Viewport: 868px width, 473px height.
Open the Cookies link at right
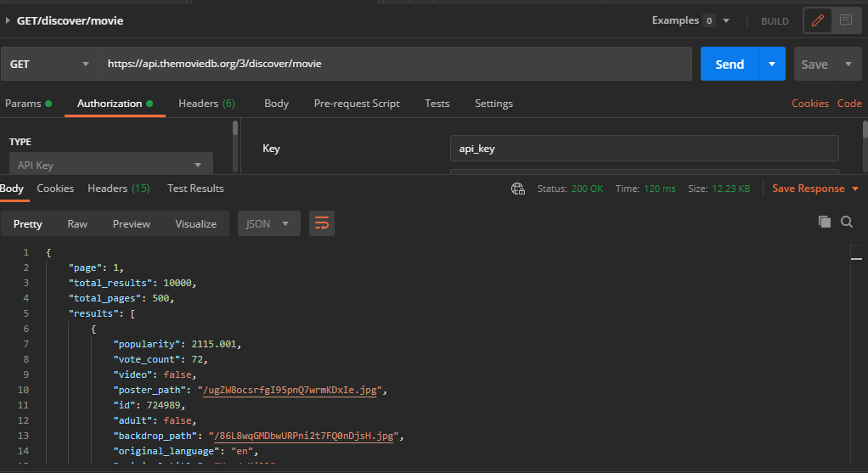click(x=810, y=104)
